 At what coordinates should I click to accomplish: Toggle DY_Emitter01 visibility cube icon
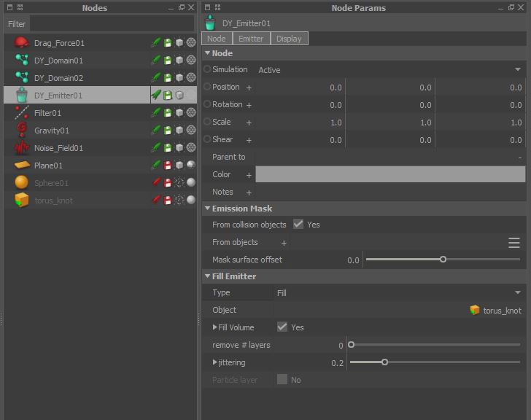pos(179,95)
